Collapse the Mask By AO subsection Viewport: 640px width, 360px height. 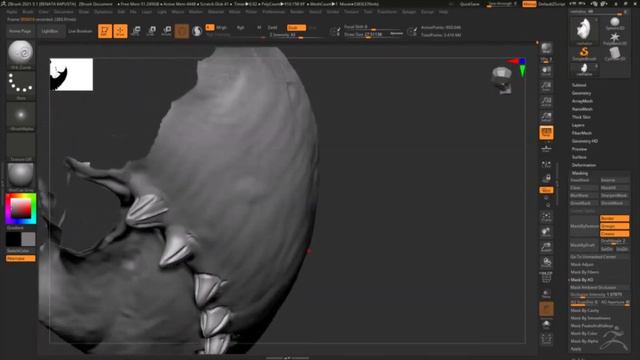pyautogui.click(x=582, y=280)
